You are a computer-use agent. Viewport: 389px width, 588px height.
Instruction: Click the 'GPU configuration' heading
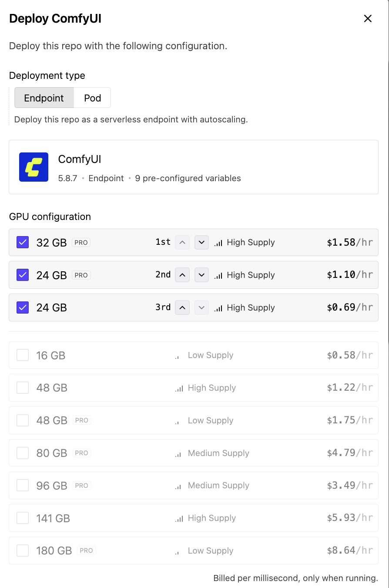pyautogui.click(x=50, y=216)
